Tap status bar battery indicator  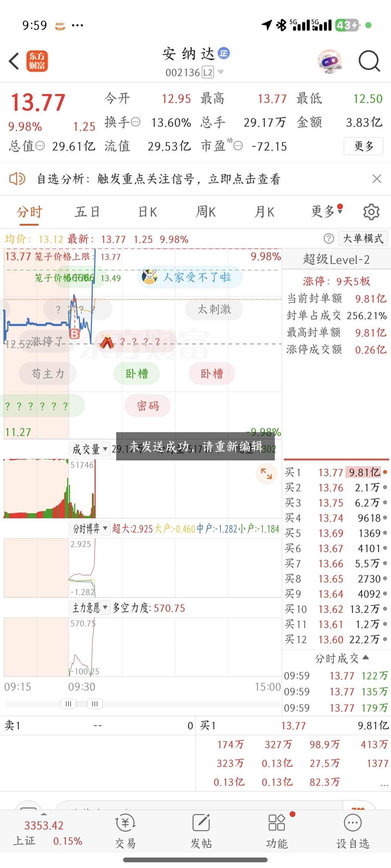(x=348, y=25)
